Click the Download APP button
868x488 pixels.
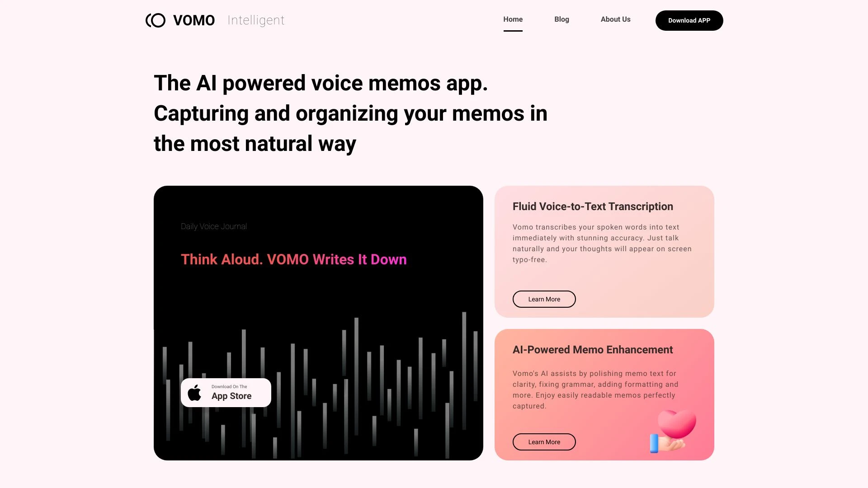(x=689, y=20)
